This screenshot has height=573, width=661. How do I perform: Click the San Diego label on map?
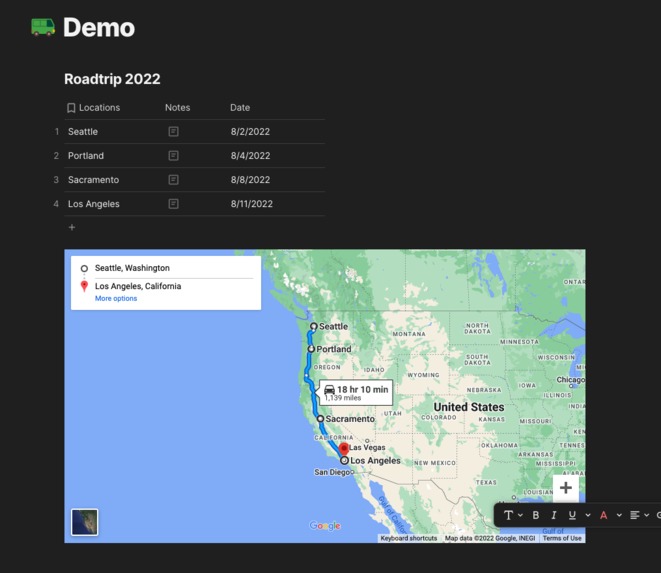[x=332, y=472]
